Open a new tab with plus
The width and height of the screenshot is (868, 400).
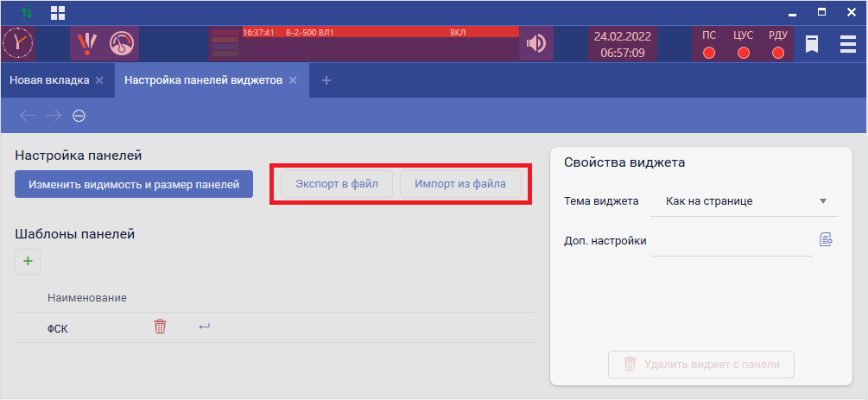pyautogui.click(x=326, y=80)
